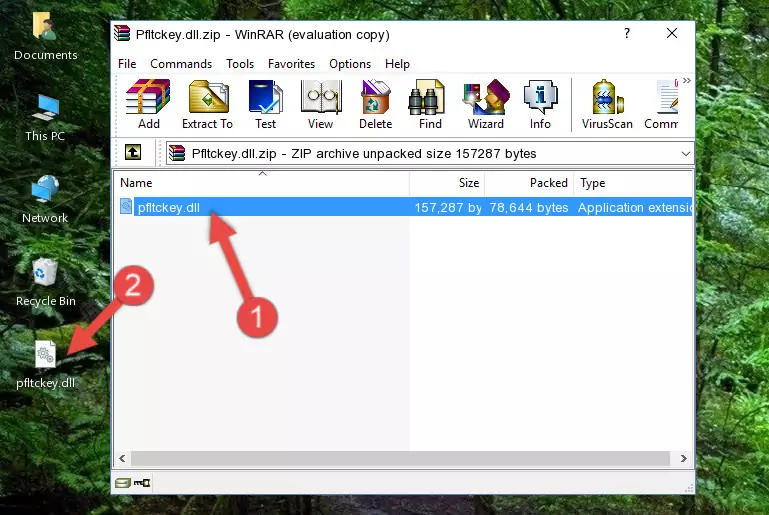Select the Recycle Bin desktop icon
The image size is (769, 515).
coord(46,283)
